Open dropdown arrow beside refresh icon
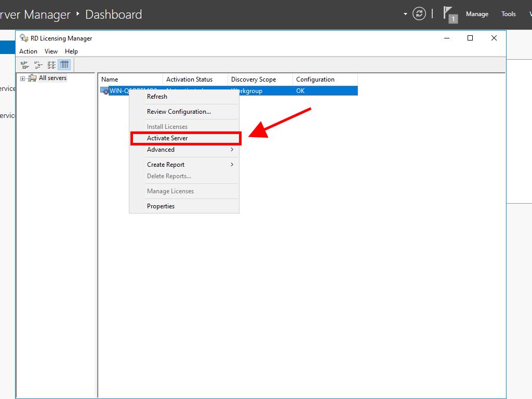This screenshot has width=532, height=399. [405, 14]
